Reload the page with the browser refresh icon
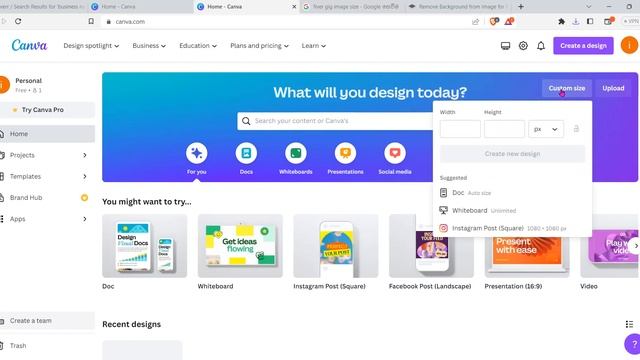640x360 pixels. click(18, 21)
